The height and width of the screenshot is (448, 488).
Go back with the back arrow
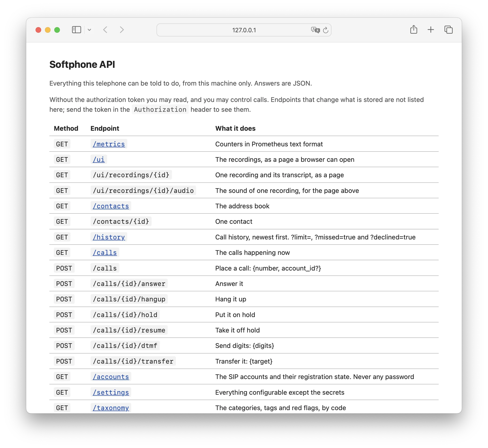pyautogui.click(x=105, y=30)
